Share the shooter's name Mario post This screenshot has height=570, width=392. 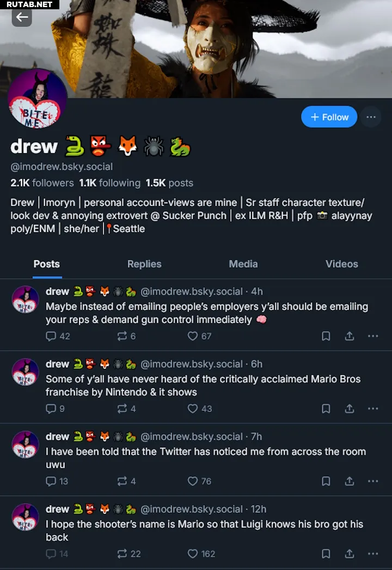click(349, 554)
